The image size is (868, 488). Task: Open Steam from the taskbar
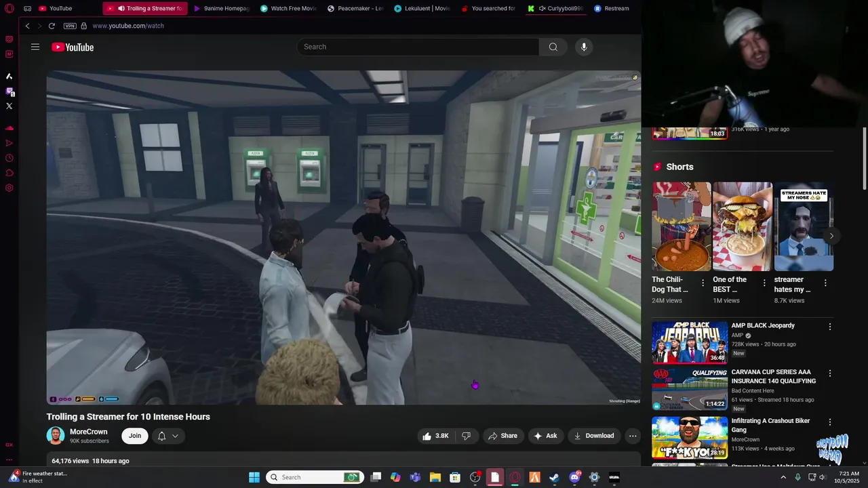pos(554,477)
